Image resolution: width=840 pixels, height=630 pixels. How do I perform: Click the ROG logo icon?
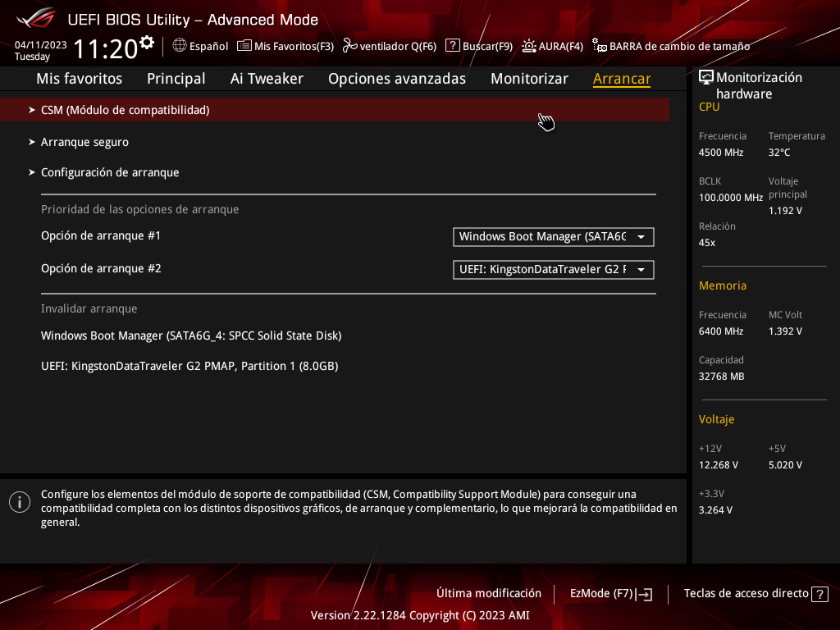(x=35, y=18)
